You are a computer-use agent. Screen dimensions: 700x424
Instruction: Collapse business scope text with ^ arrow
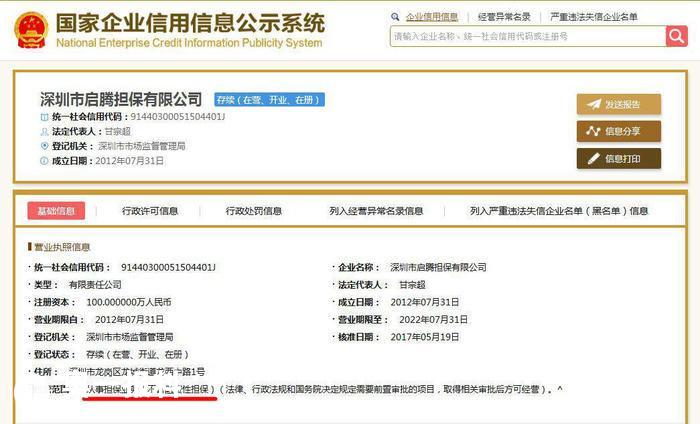(x=560, y=389)
